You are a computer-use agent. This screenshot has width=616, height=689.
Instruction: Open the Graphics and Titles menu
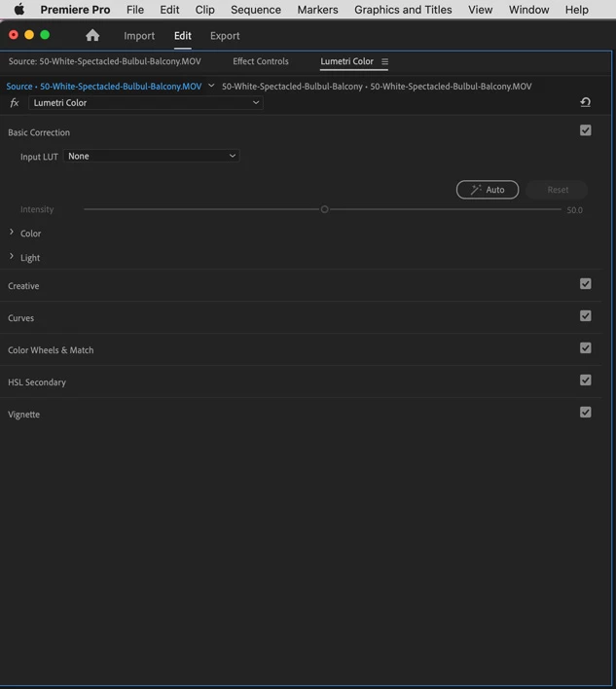coord(403,9)
